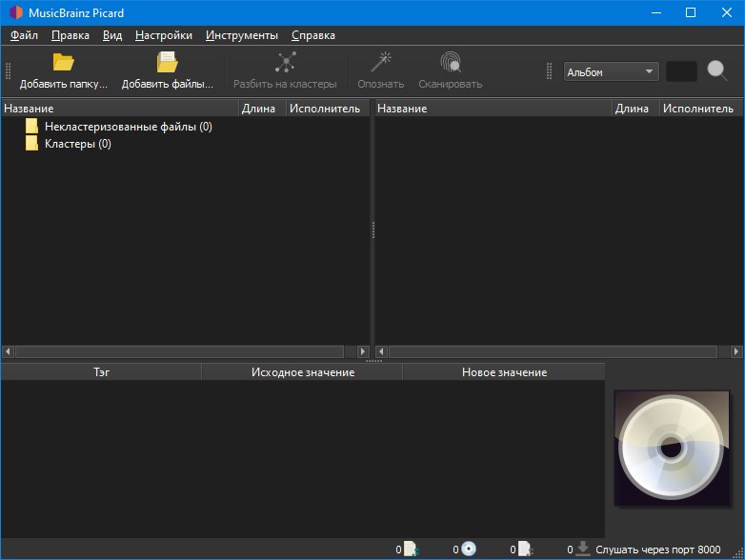Click the search text field in toolbar

point(681,71)
